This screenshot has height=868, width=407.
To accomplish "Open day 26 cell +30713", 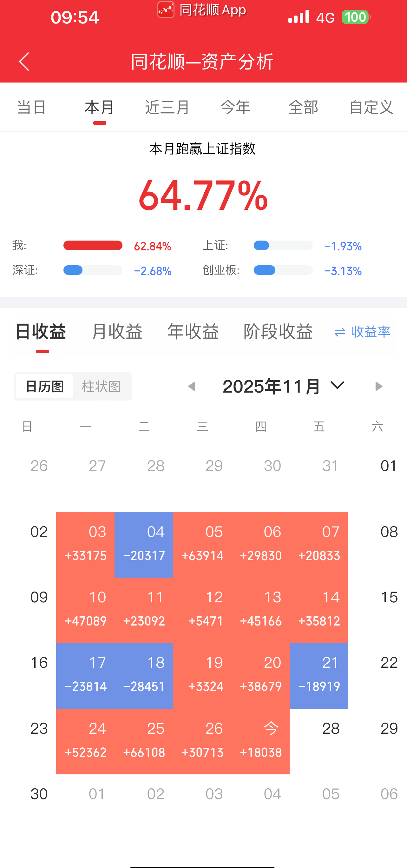I will (x=202, y=741).
